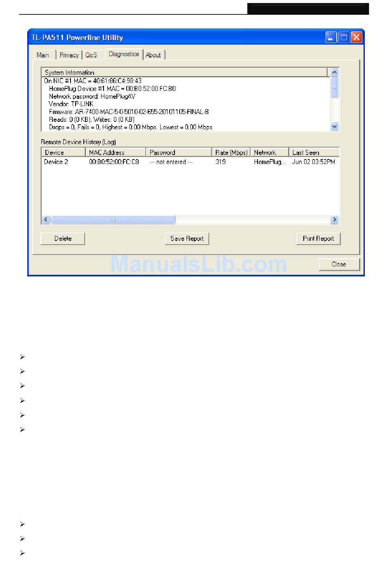Click the 'Vendor: TP-LINK' line
The height and width of the screenshot is (573, 392).
coord(71,104)
